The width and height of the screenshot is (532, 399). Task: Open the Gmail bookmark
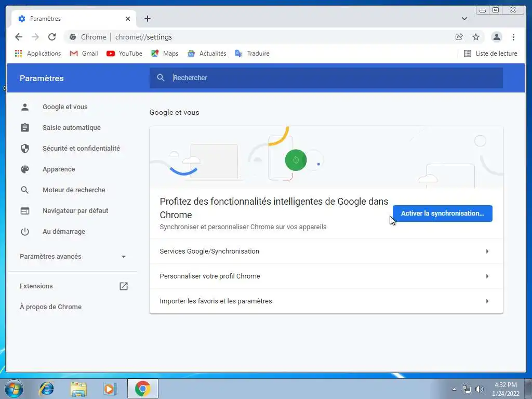point(84,54)
